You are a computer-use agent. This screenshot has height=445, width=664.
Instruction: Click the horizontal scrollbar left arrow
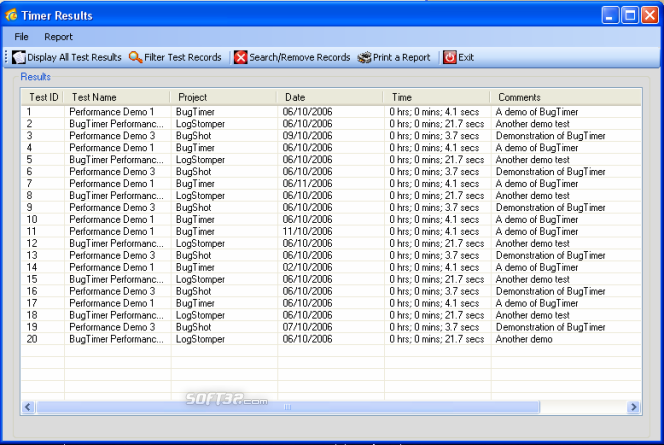click(28, 407)
